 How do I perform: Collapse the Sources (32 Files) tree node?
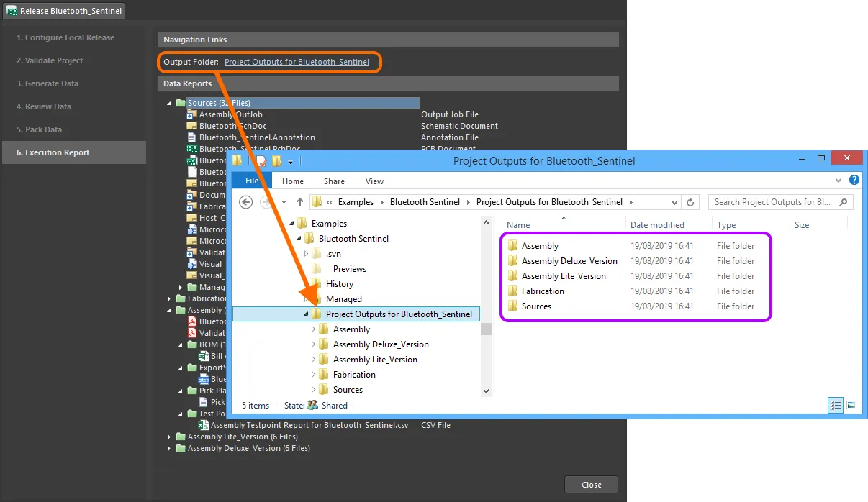(170, 104)
